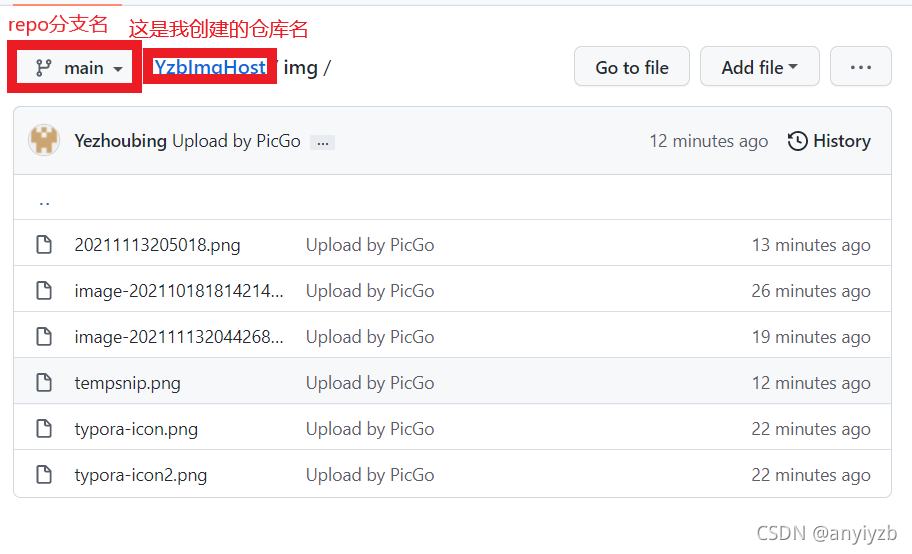Viewport: 912px width, 554px height.
Task: Open the three-dots more options menu
Action: [x=861, y=67]
